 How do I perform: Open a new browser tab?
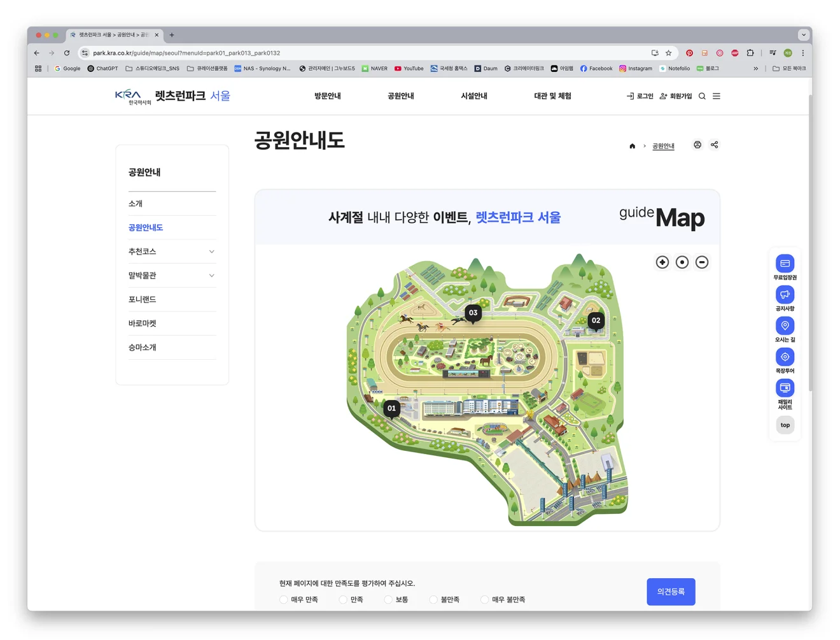point(172,35)
